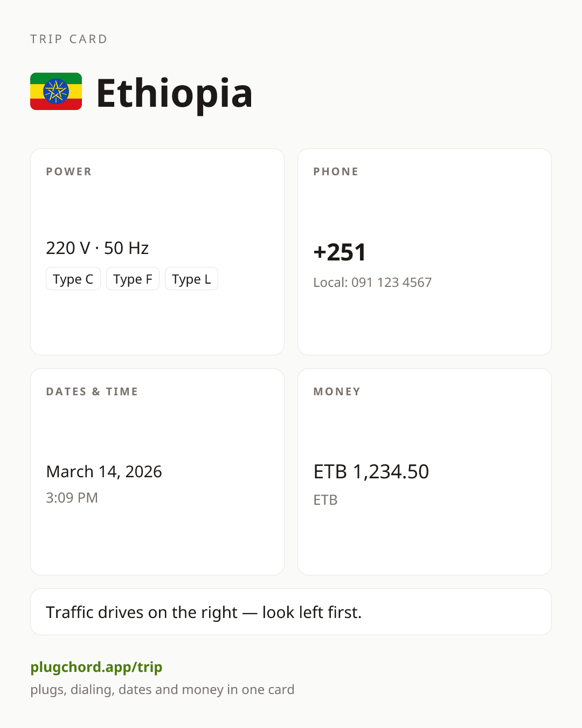Select the Type C plug chip
Image resolution: width=582 pixels, height=728 pixels.
[x=73, y=279]
